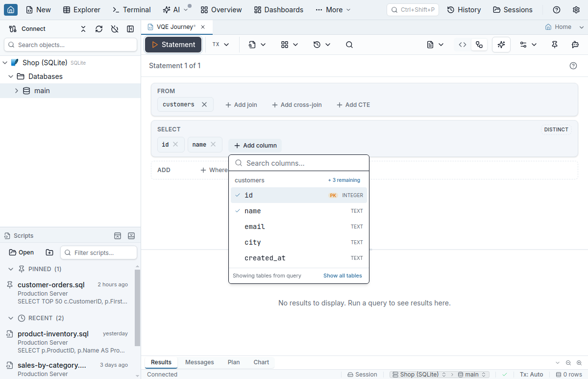Click Add join in FROM clause
This screenshot has width=588, height=379.
[241, 105]
